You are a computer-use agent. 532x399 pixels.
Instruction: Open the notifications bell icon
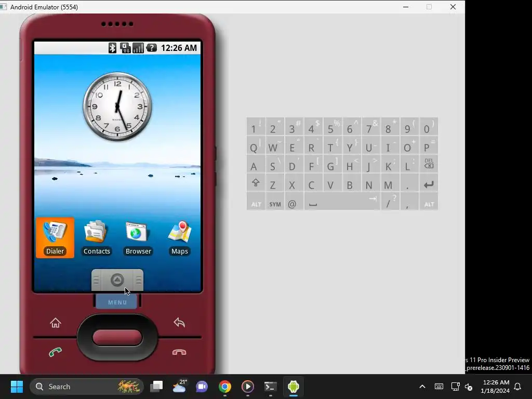[x=518, y=387]
